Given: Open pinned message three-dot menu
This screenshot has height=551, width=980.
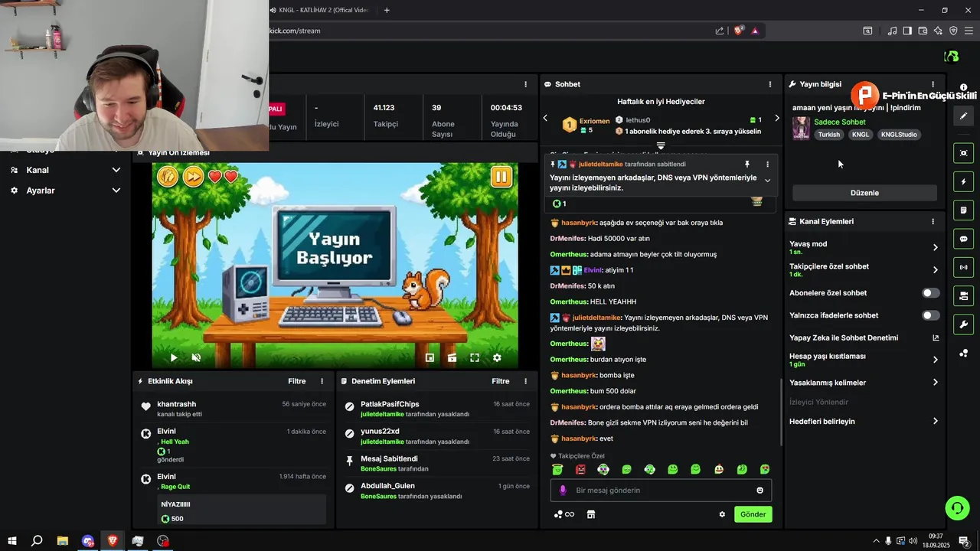Looking at the screenshot, I should [x=767, y=164].
